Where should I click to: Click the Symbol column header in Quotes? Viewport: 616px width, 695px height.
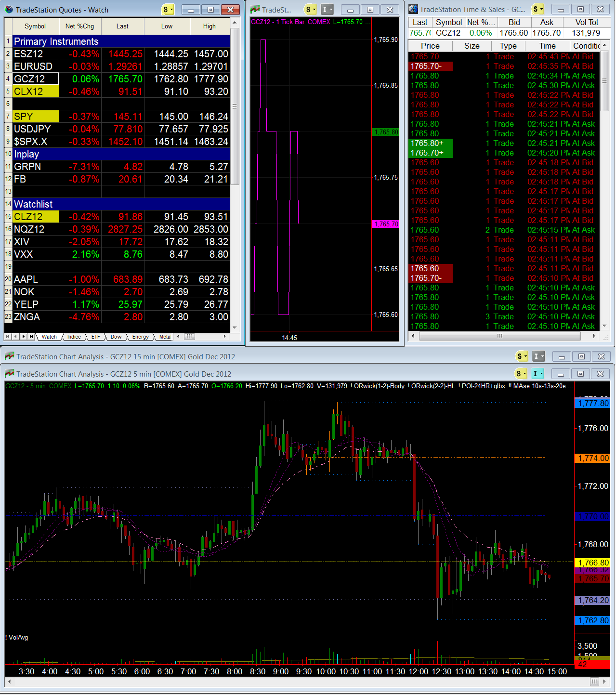coord(35,26)
